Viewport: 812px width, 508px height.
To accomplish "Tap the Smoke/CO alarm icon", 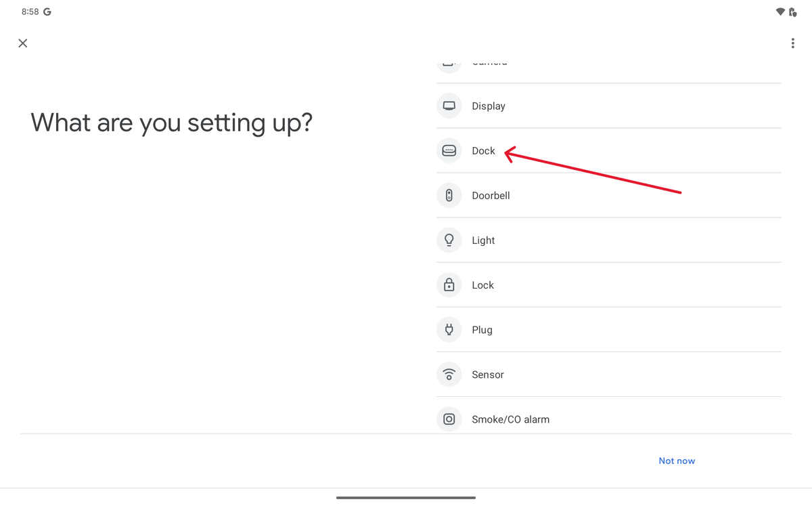I will [x=449, y=419].
